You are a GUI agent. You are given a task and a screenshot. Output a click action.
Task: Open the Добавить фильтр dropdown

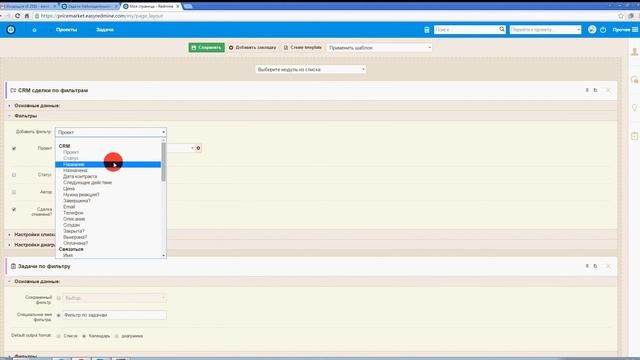(111, 132)
